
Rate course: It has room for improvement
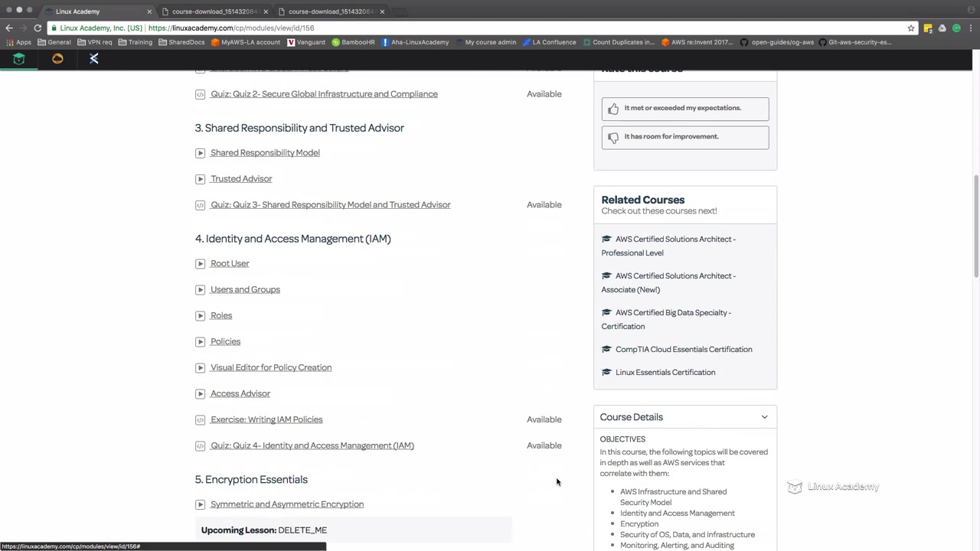click(685, 137)
